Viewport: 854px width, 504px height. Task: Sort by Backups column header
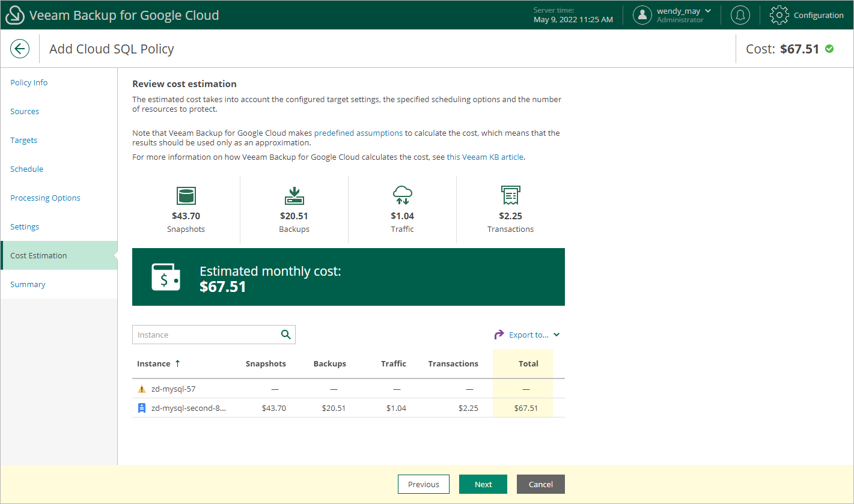330,363
